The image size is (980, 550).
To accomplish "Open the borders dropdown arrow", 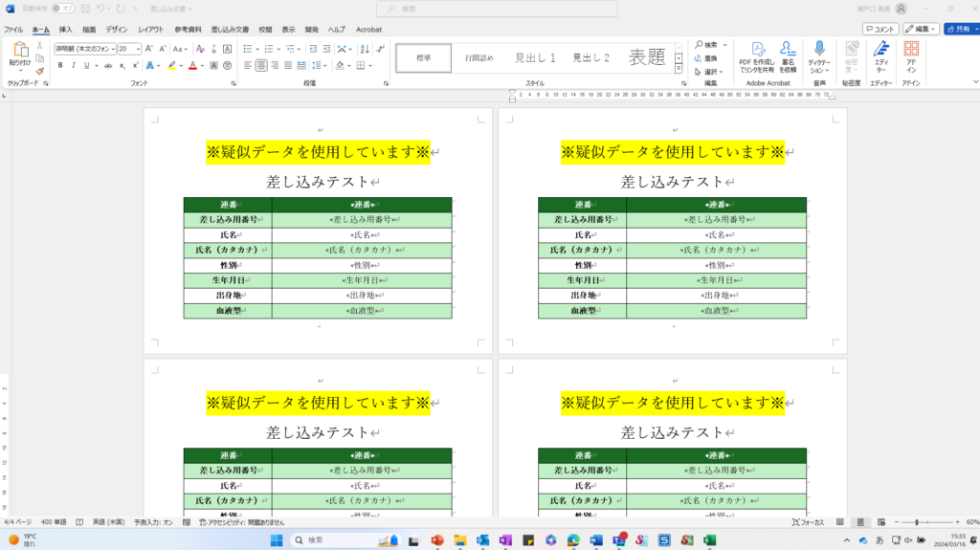I will (x=370, y=66).
